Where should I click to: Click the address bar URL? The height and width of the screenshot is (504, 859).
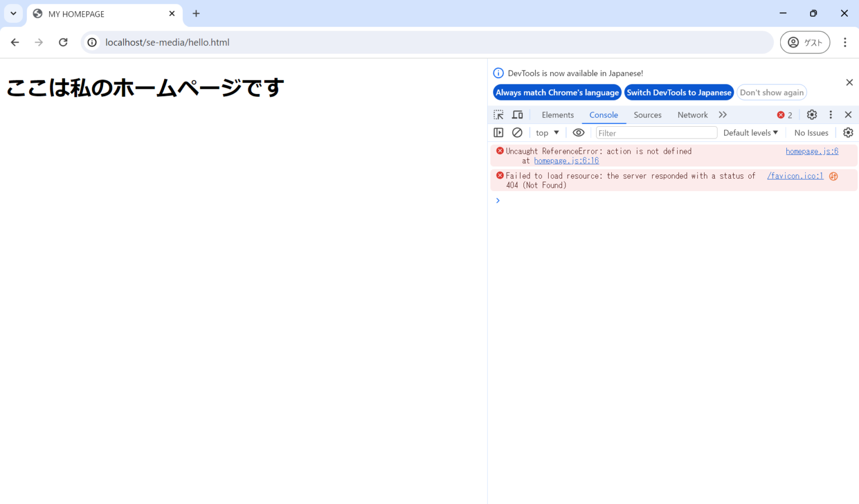click(167, 42)
